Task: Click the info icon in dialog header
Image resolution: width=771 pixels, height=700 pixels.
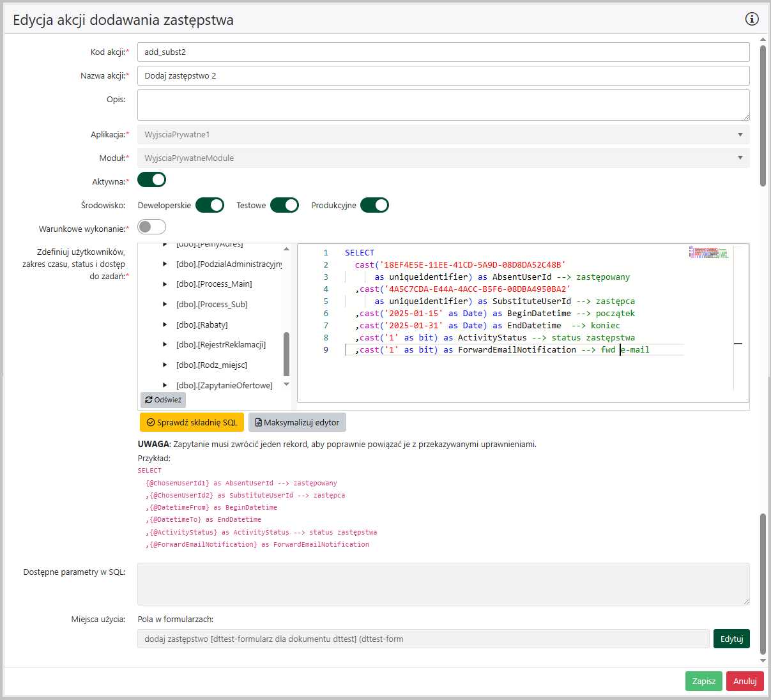Action: pos(752,19)
